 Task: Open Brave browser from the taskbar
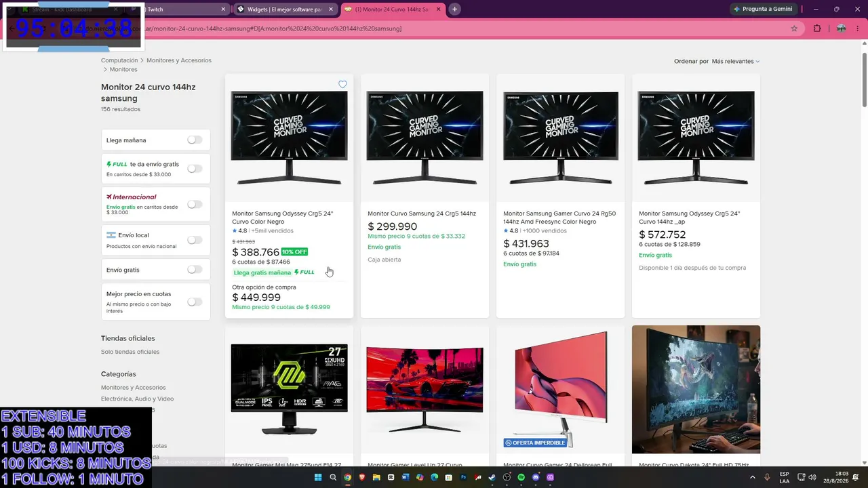tap(361, 477)
